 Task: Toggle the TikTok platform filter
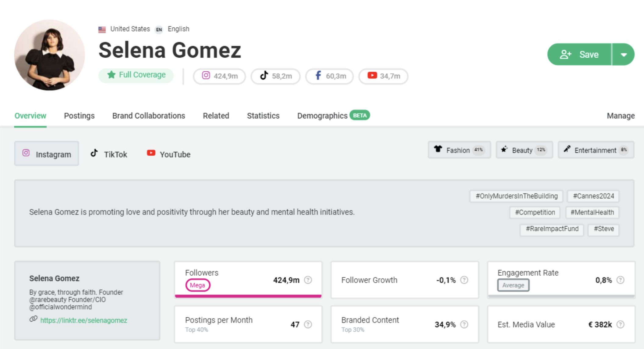pyautogui.click(x=108, y=154)
